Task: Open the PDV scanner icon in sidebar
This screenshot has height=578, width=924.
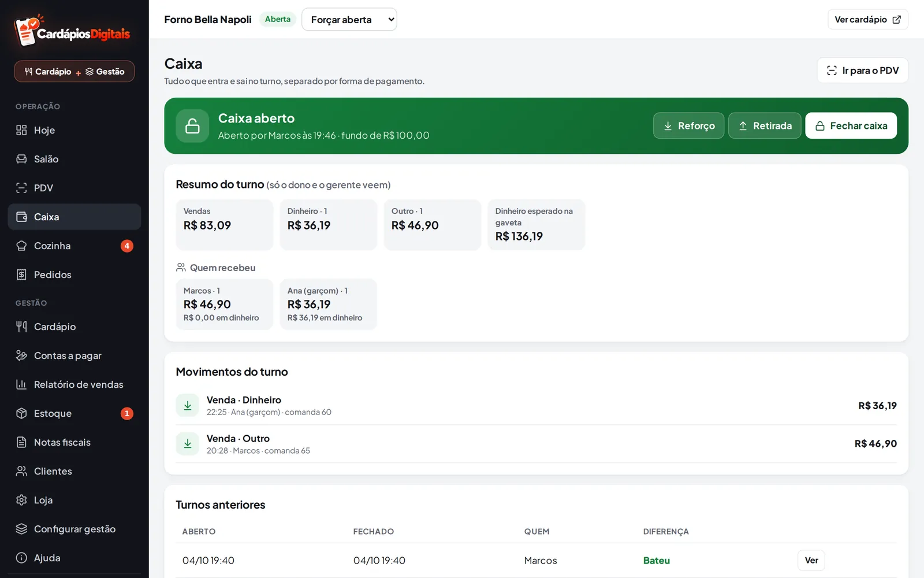Action: pyautogui.click(x=21, y=188)
